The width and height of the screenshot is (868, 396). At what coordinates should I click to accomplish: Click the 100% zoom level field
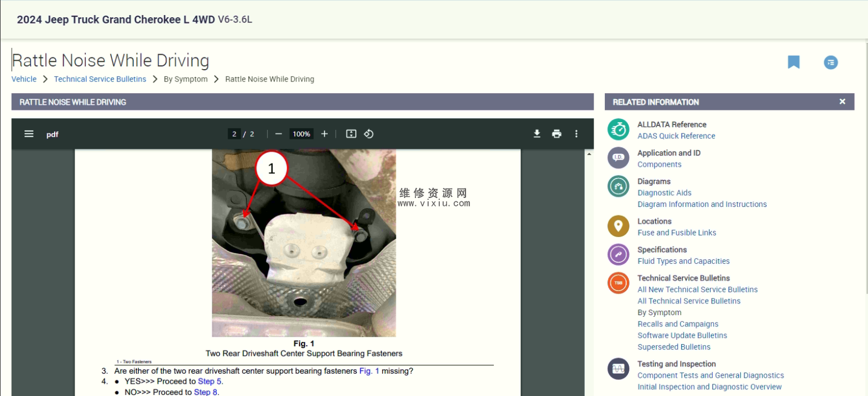point(302,134)
